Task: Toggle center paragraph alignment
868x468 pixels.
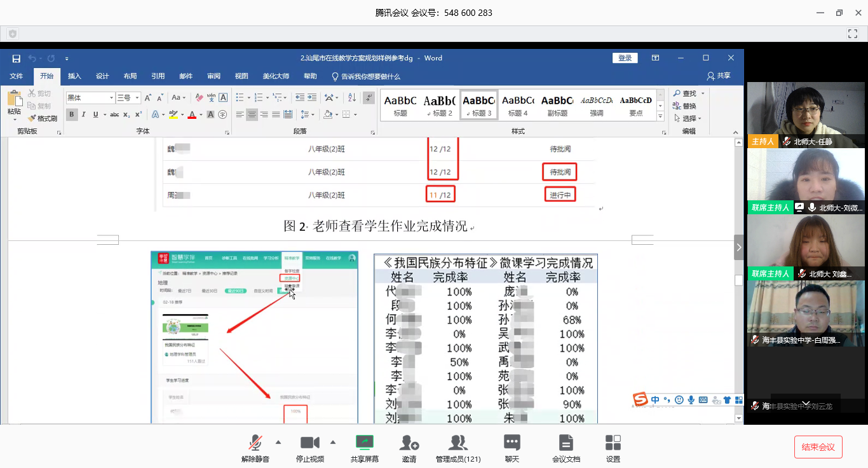Action: pyautogui.click(x=252, y=114)
